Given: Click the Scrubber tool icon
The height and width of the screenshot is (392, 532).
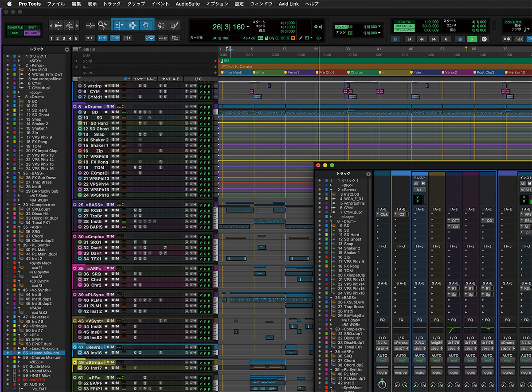Looking at the screenshot, I should (x=160, y=25).
